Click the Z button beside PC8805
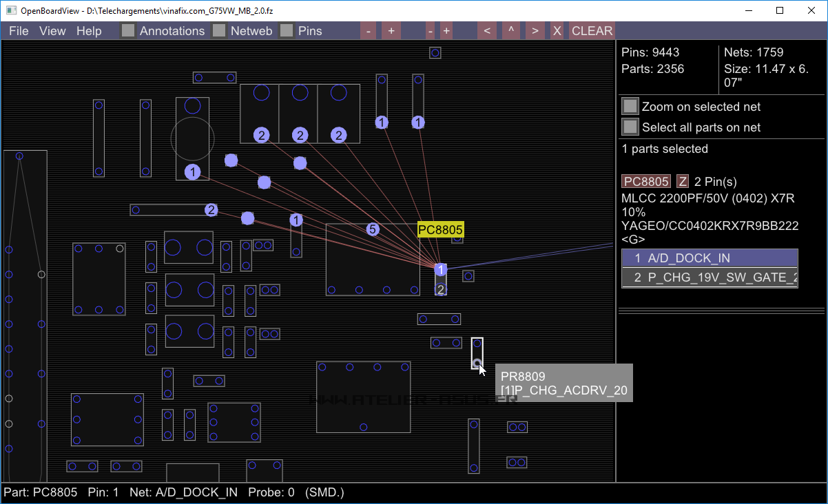828x504 pixels. [x=683, y=181]
